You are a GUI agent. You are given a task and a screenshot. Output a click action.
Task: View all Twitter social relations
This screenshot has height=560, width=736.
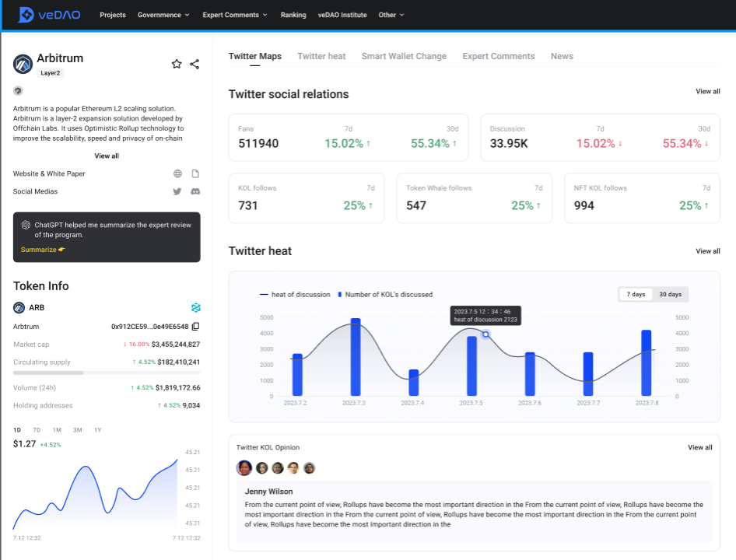point(707,92)
